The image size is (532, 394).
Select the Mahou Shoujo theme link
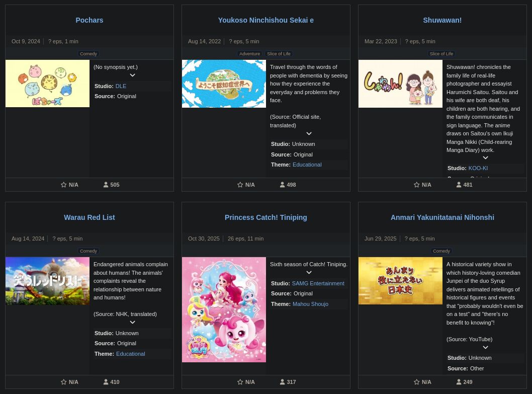tap(310, 304)
